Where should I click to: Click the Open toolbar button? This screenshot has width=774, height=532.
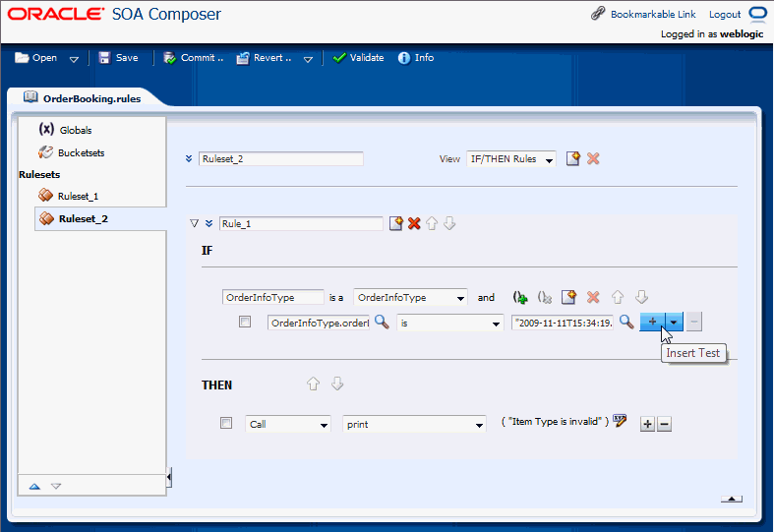click(x=36, y=58)
